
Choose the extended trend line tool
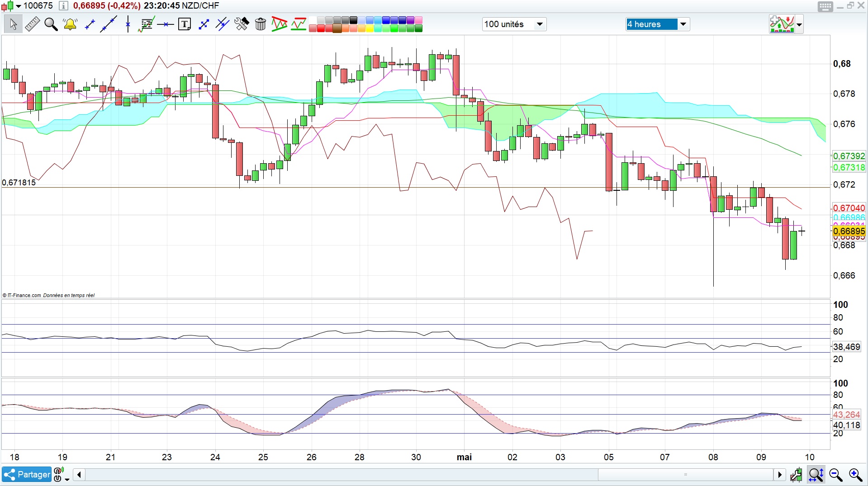tap(109, 24)
